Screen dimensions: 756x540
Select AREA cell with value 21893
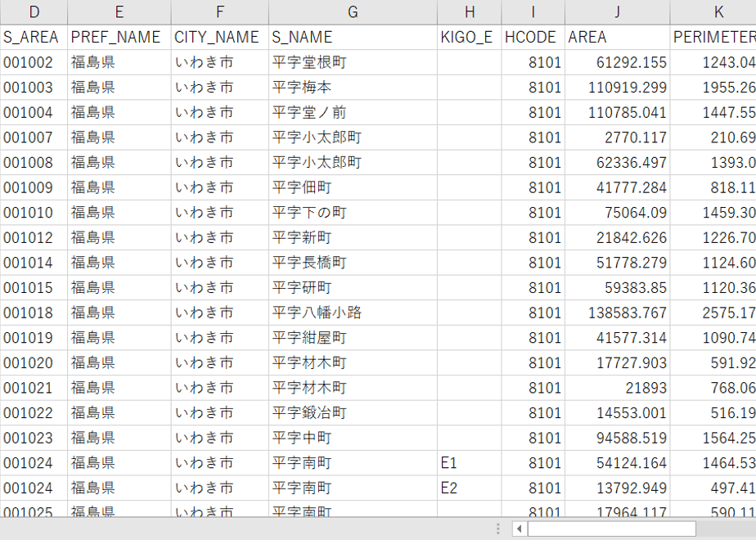point(617,388)
